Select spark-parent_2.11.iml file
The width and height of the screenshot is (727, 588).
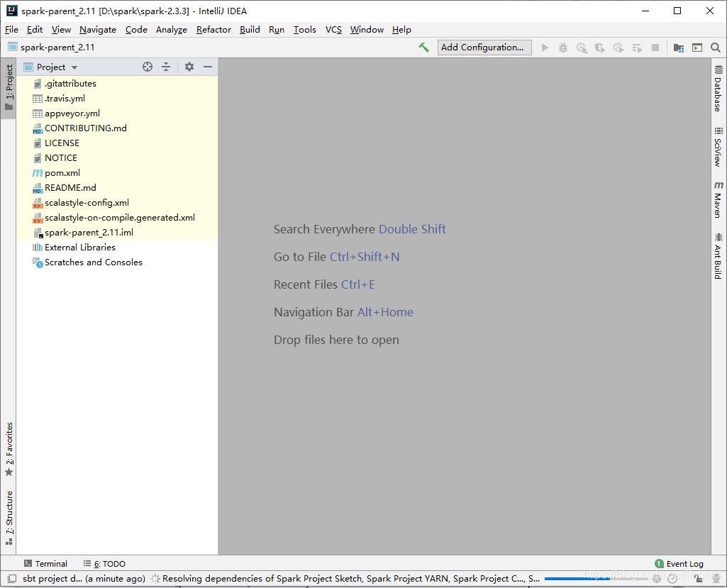(117, 233)
